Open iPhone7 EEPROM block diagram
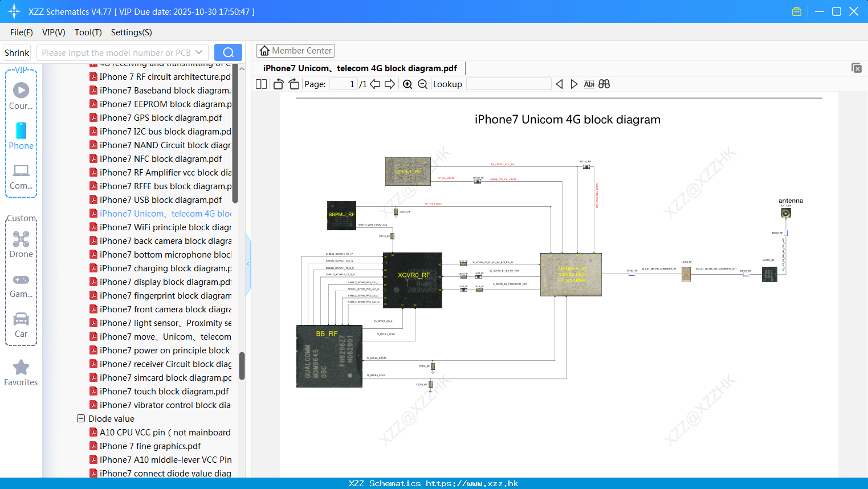The image size is (868, 489). point(161,104)
